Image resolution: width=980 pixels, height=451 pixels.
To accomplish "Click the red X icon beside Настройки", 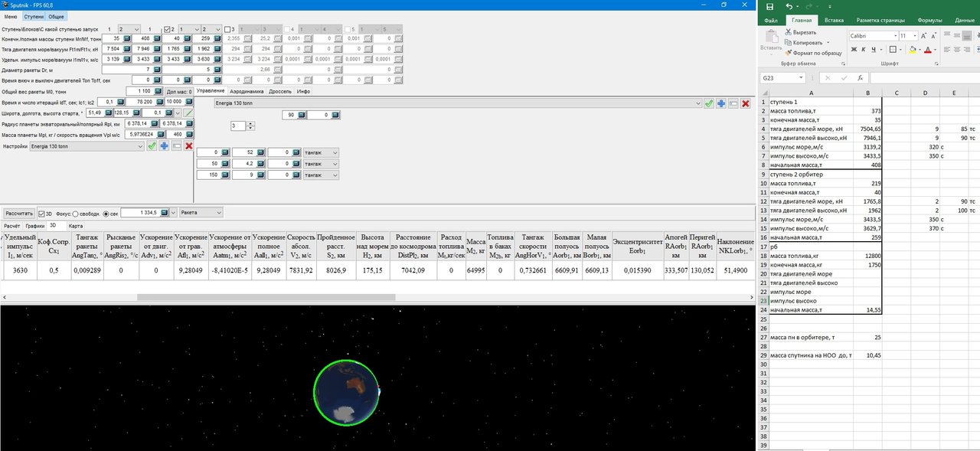I will [x=188, y=145].
